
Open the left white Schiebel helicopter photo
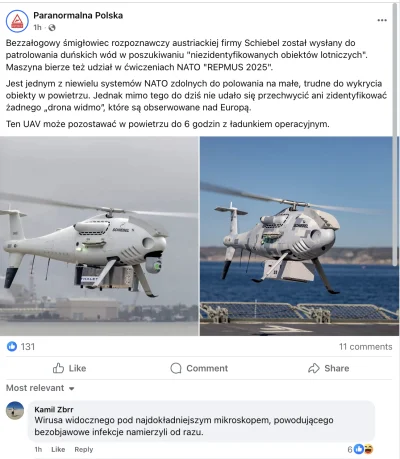pyautogui.click(x=99, y=236)
